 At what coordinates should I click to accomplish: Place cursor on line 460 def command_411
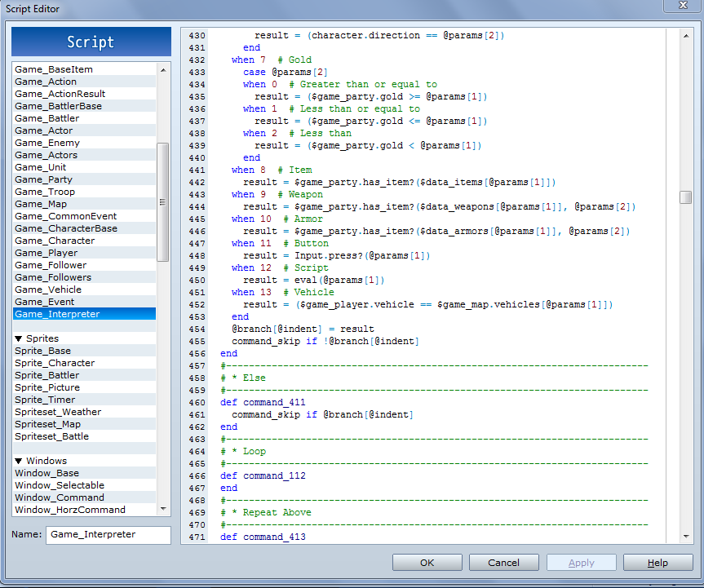coord(263,402)
